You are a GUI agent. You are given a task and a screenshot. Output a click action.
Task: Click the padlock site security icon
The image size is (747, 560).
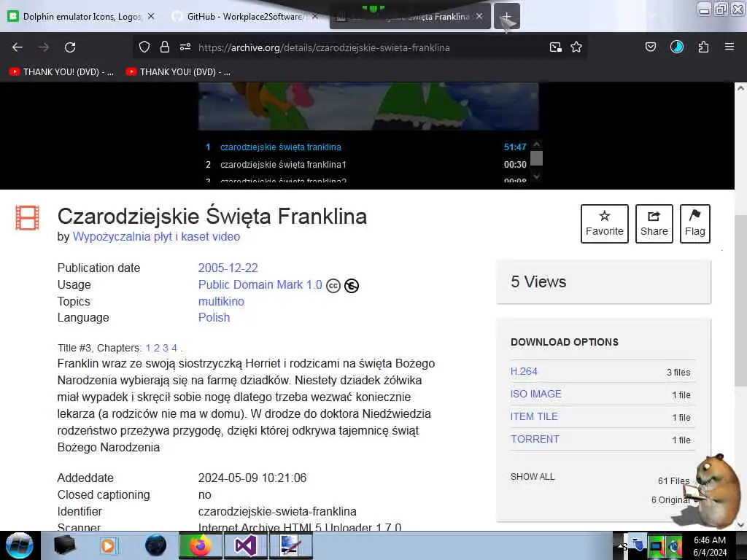pyautogui.click(x=165, y=47)
